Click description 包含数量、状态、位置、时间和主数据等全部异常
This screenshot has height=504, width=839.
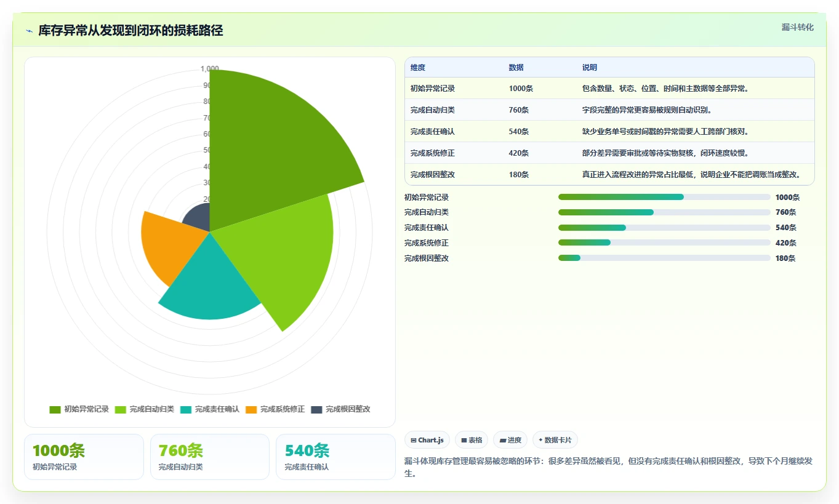665,89
